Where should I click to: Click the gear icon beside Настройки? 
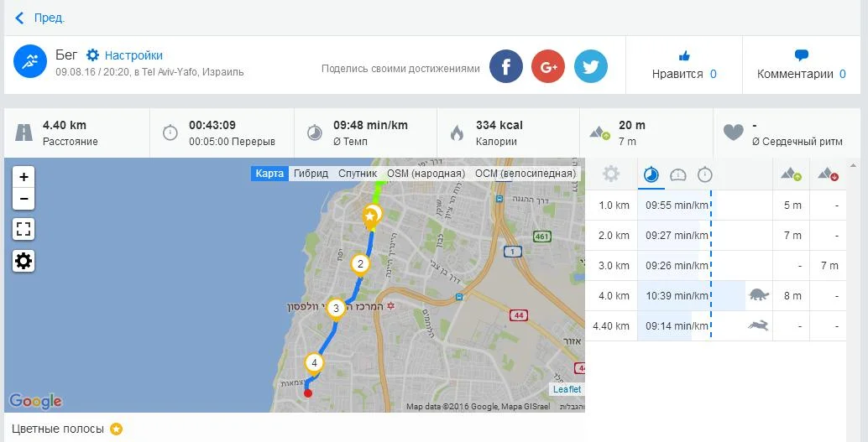coord(92,55)
